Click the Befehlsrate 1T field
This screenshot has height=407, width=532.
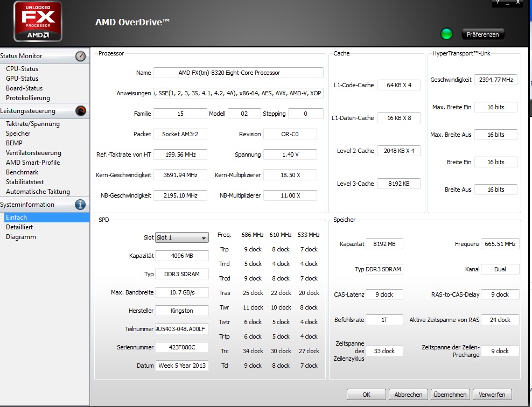pyautogui.click(x=384, y=320)
